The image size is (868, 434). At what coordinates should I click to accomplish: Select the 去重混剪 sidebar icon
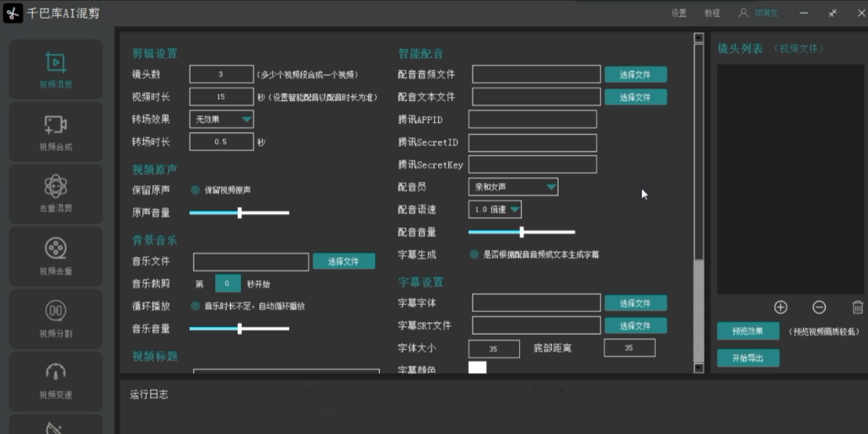(x=56, y=193)
